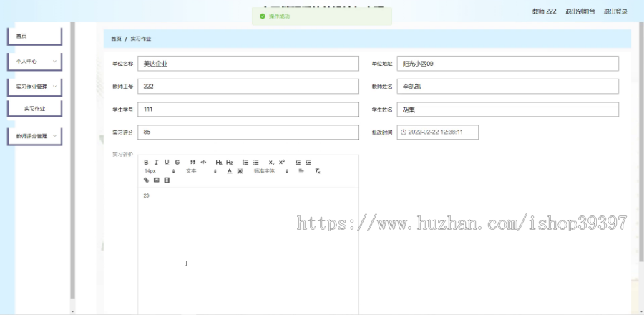Expand the 教师评分管理 sidebar menu

[34, 136]
